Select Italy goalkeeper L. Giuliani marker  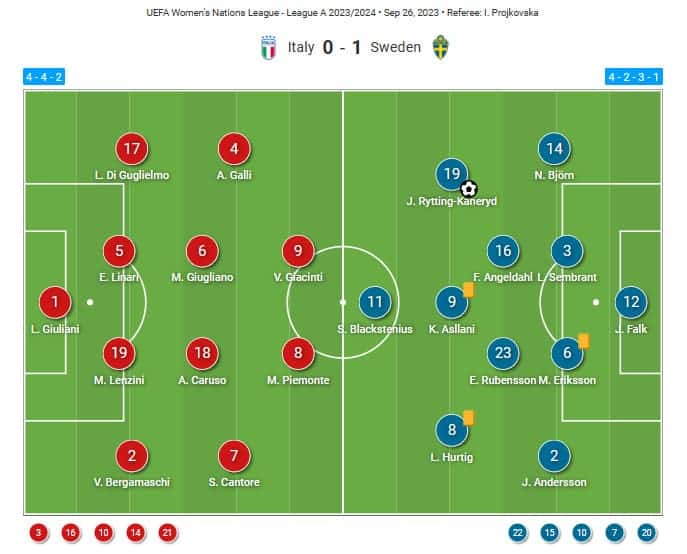[55, 301]
